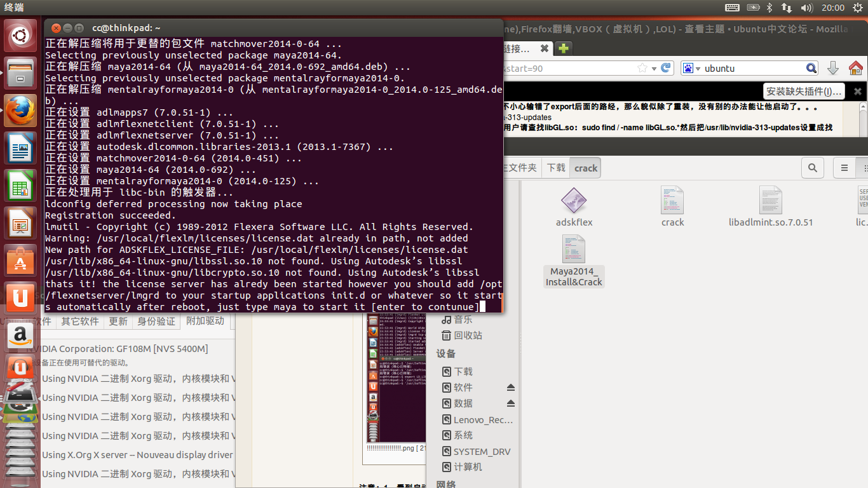Launch Firefox from the launcher
The width and height of the screenshot is (868, 488).
[x=20, y=111]
